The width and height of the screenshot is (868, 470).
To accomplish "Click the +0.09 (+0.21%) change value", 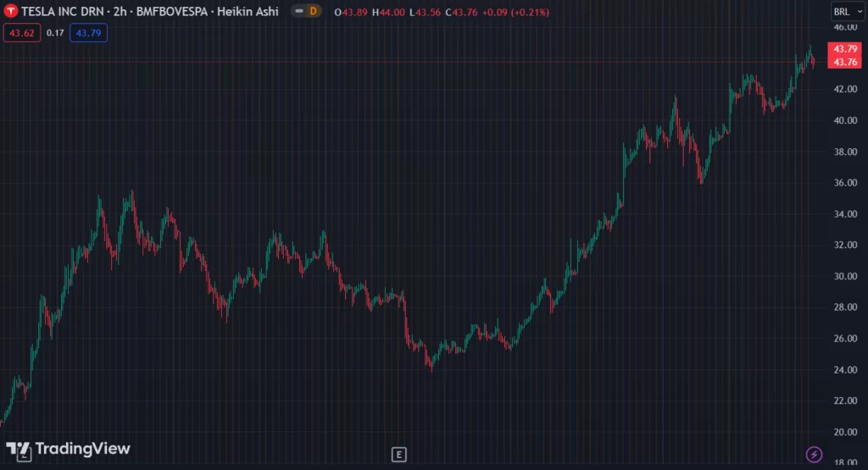I will coord(515,12).
